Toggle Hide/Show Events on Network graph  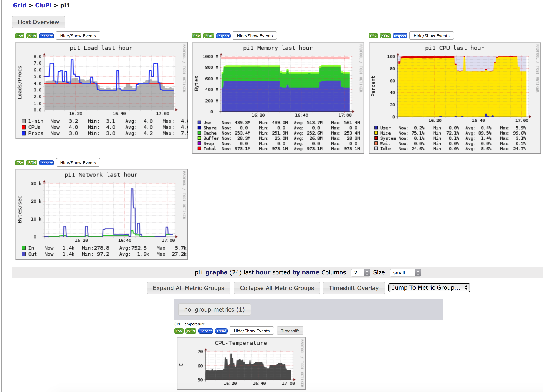[78, 163]
